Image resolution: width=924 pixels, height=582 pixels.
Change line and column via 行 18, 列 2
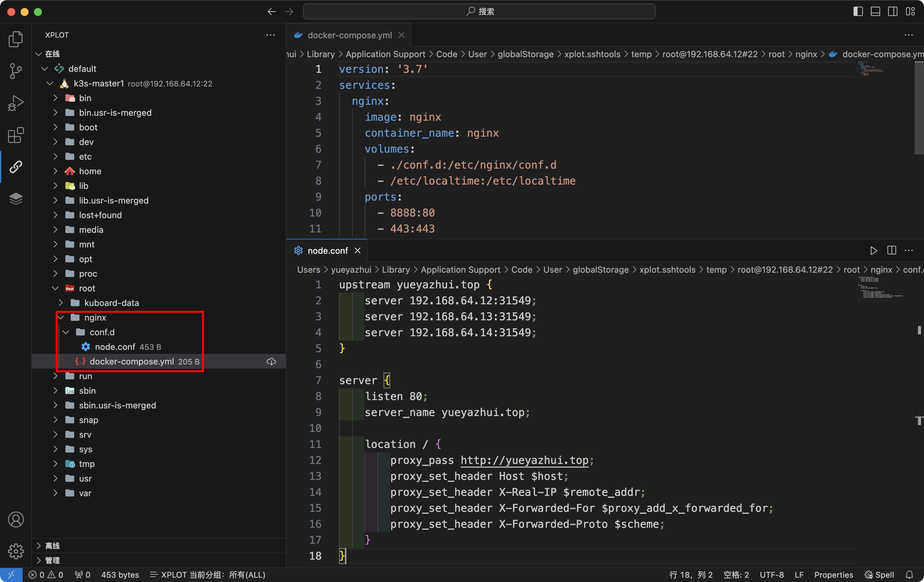(691, 575)
